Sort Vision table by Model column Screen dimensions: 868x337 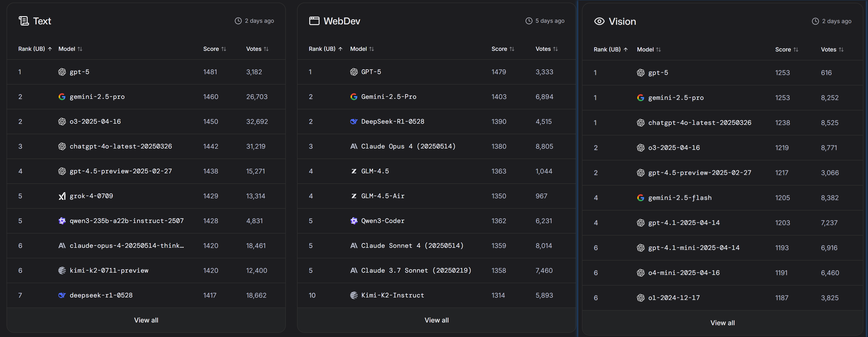pyautogui.click(x=649, y=49)
